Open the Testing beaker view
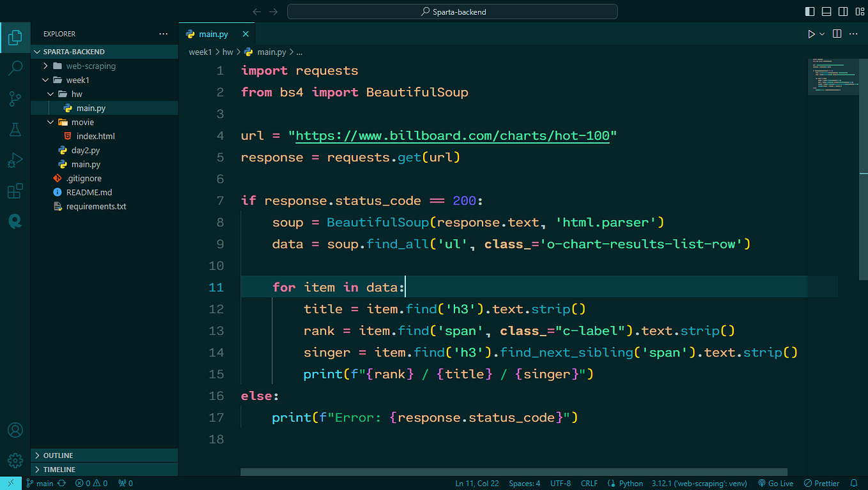The width and height of the screenshot is (868, 490). [15, 129]
